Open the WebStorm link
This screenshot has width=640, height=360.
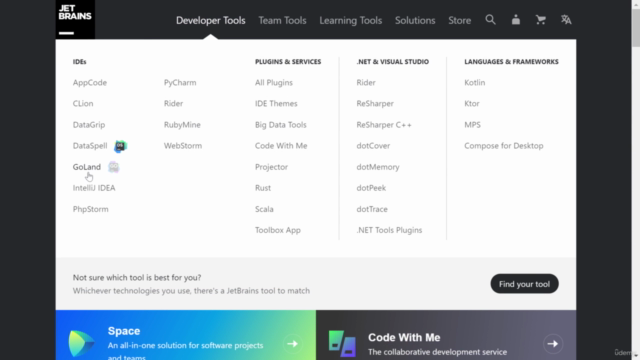click(x=183, y=146)
